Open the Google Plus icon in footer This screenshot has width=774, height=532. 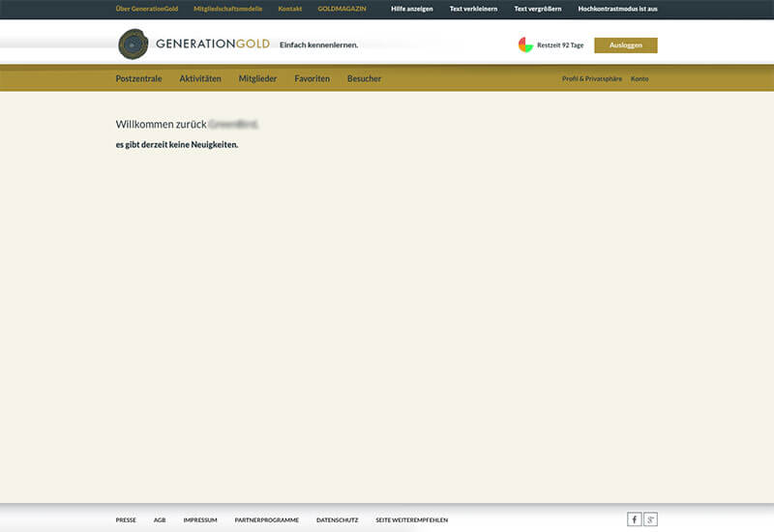point(650,519)
